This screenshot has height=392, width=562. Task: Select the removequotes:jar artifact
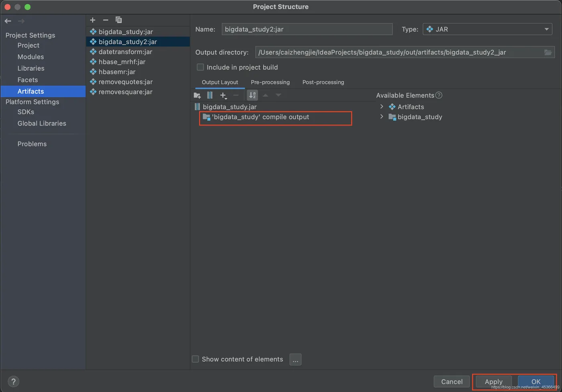pos(138,82)
